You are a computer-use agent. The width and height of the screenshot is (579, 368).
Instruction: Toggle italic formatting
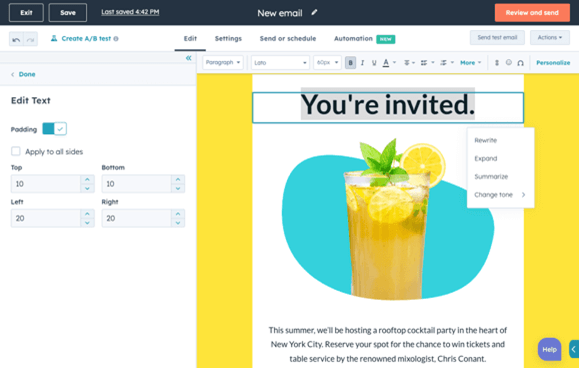click(362, 63)
